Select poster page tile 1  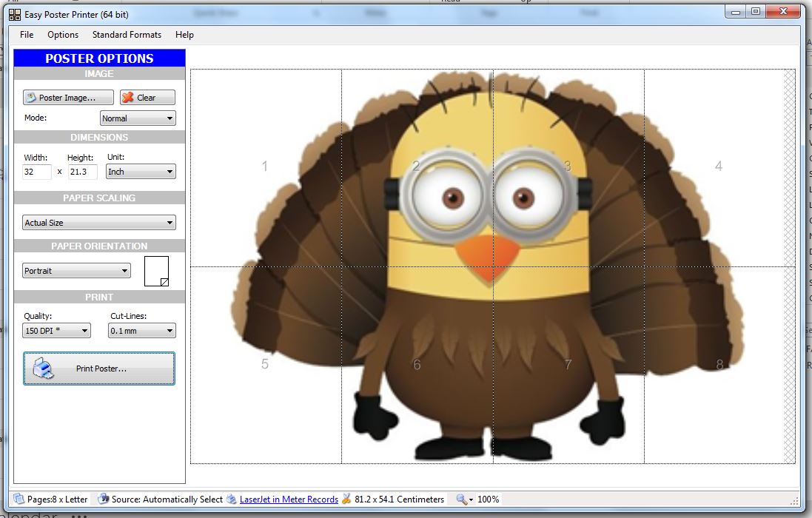coord(266,168)
